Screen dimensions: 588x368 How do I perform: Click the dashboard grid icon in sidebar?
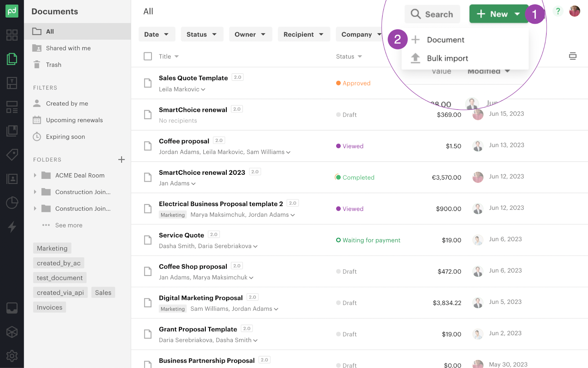coord(12,35)
